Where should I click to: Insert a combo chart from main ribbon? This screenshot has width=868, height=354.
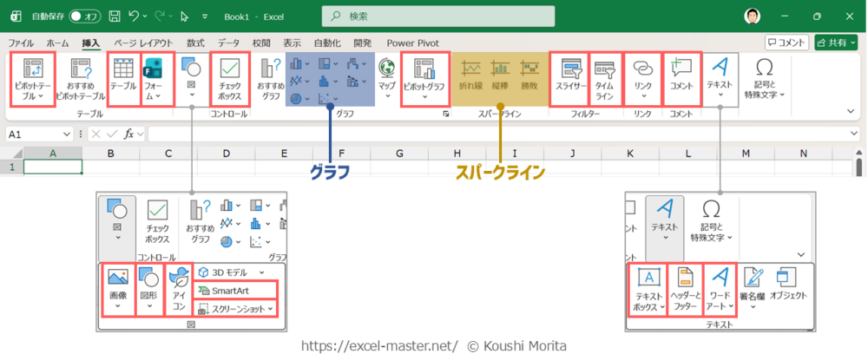coord(352,82)
